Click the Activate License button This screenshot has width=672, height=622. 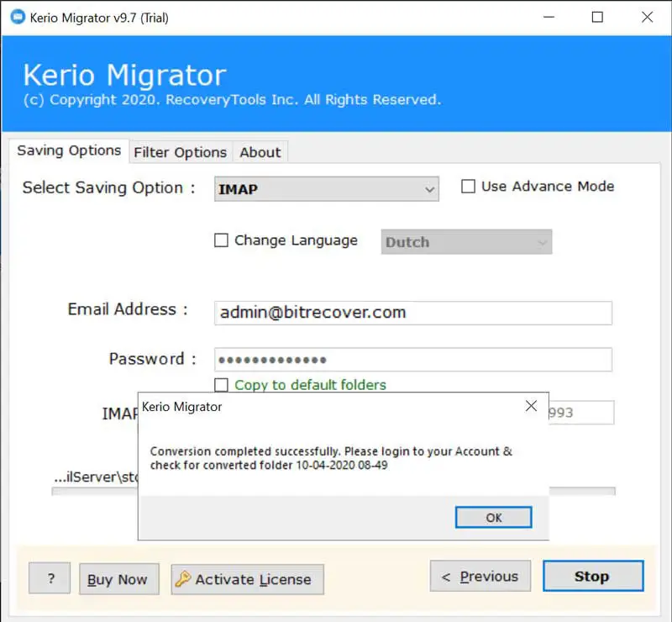click(x=247, y=579)
